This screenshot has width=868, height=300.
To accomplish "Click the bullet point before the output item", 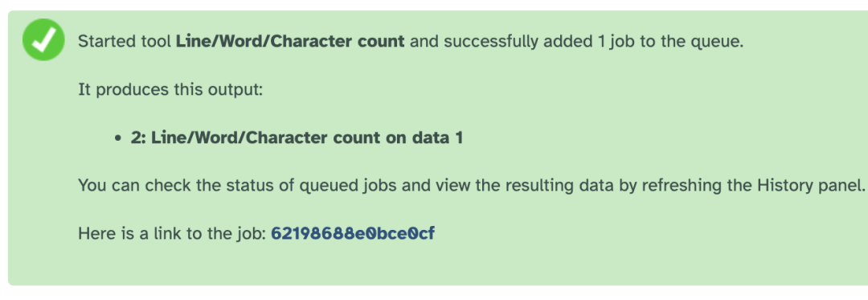I will [118, 138].
